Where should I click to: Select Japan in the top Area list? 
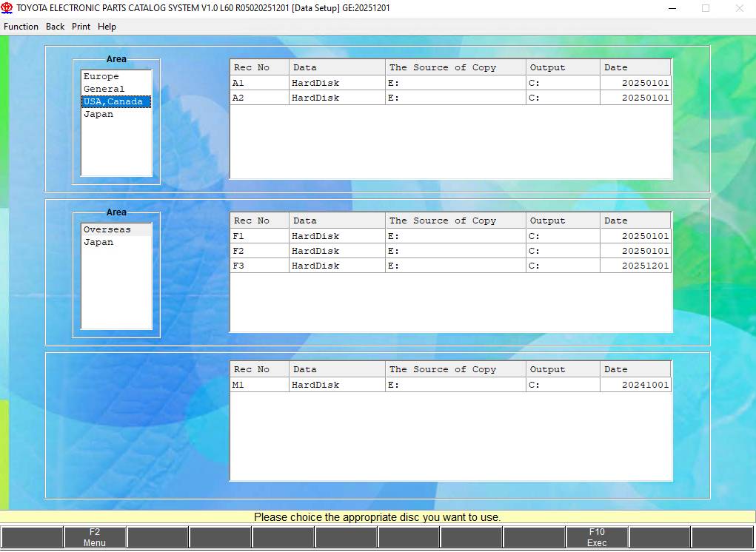click(x=97, y=114)
